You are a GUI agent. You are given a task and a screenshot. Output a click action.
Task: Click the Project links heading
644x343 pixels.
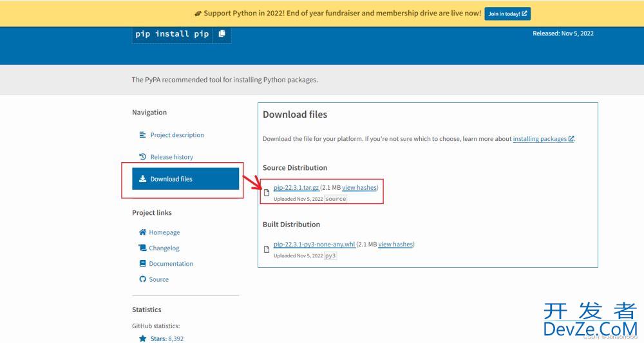(152, 212)
